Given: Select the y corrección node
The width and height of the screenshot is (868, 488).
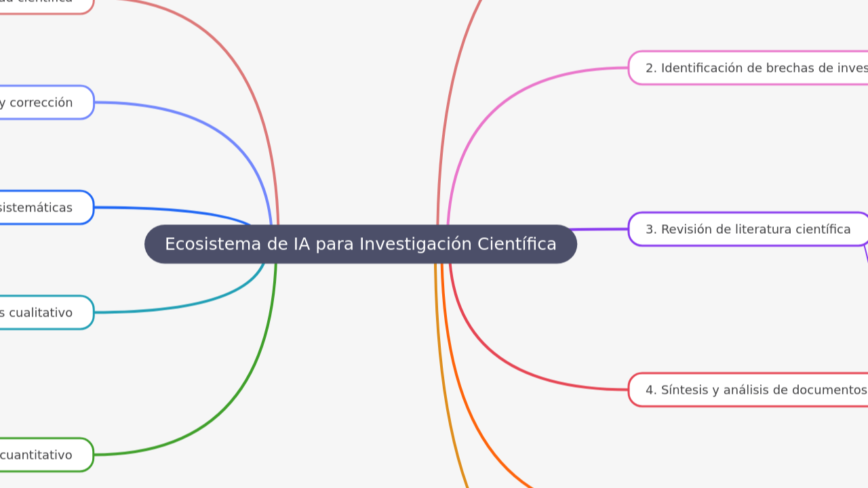Looking at the screenshot, I should tap(41, 102).
